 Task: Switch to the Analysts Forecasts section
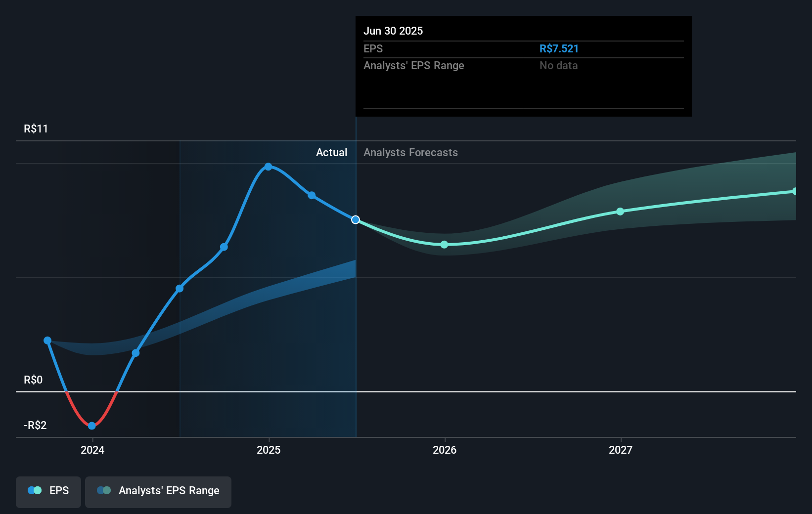coord(410,152)
